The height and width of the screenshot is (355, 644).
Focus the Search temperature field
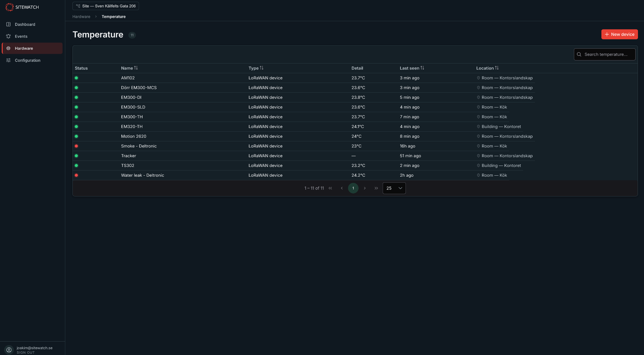point(605,54)
